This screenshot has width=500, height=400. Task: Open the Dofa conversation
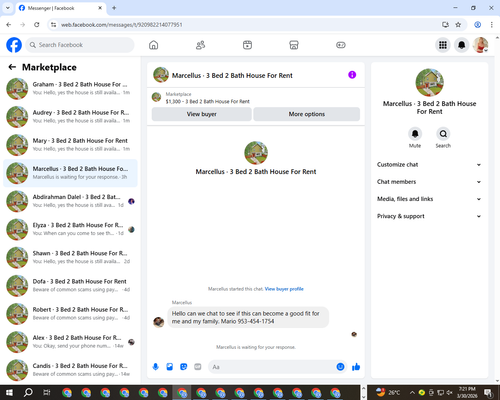click(70, 286)
